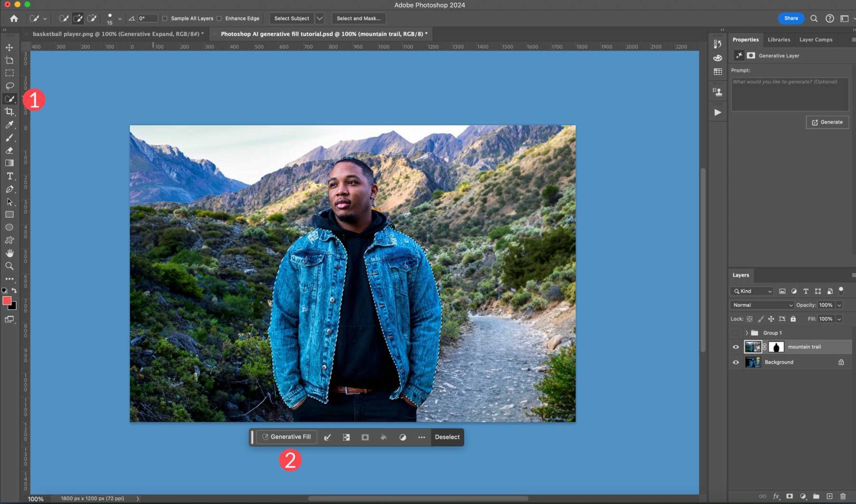Select the Crop tool

pos(9,111)
